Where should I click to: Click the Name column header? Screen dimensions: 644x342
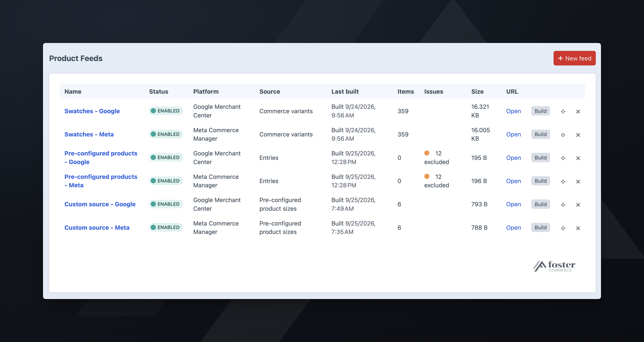point(73,91)
